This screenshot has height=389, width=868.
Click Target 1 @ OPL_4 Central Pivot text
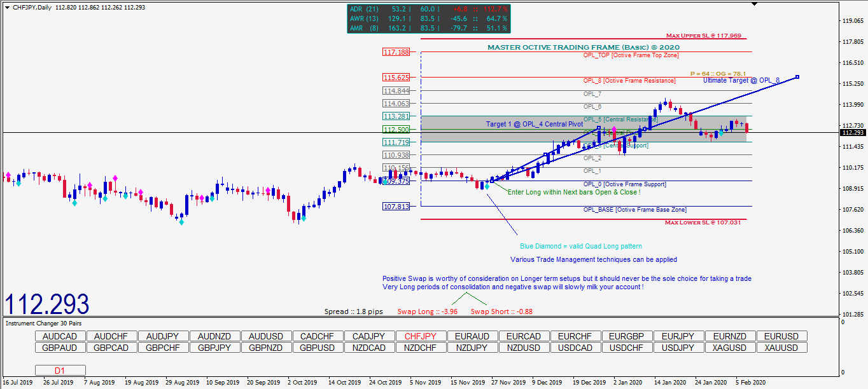point(535,124)
